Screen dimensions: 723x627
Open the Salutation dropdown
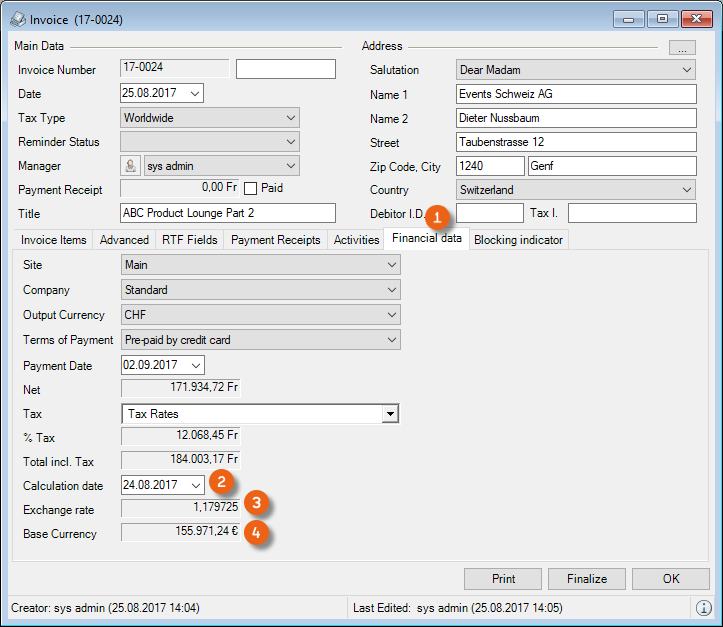pyautogui.click(x=685, y=70)
